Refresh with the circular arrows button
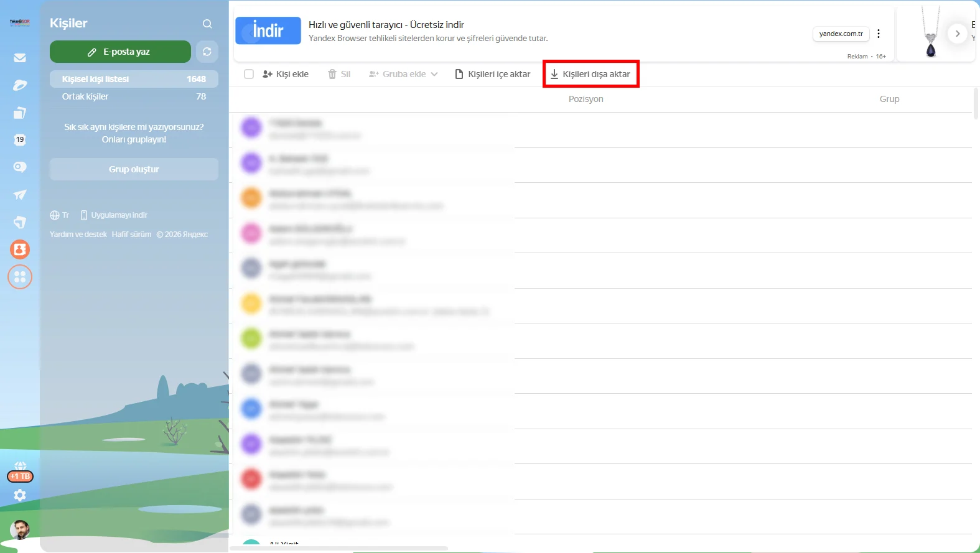 pyautogui.click(x=207, y=52)
